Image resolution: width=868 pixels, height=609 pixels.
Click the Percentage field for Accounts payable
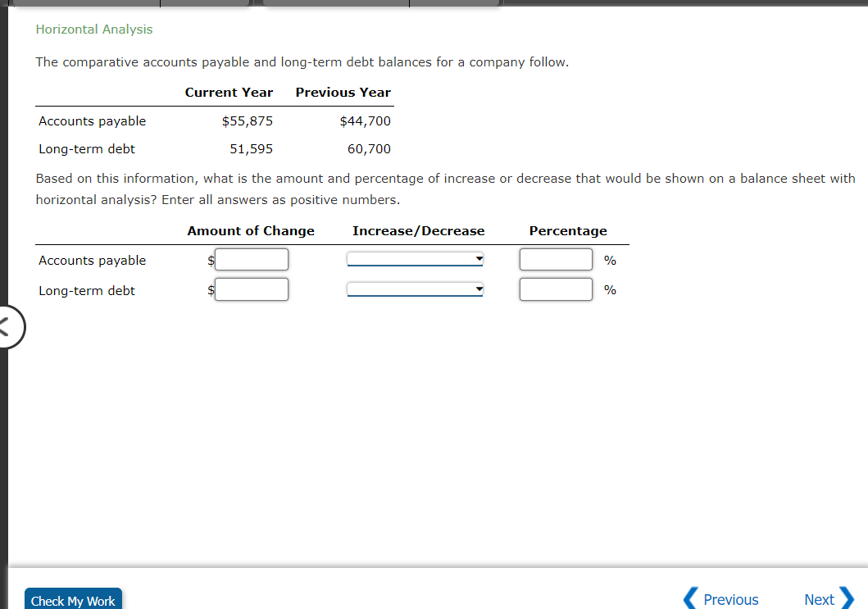556,259
